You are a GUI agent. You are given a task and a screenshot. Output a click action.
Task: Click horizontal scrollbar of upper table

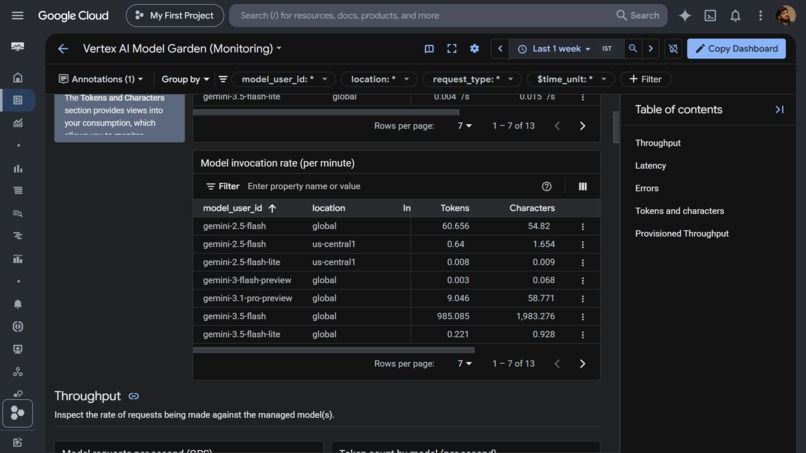[326, 112]
